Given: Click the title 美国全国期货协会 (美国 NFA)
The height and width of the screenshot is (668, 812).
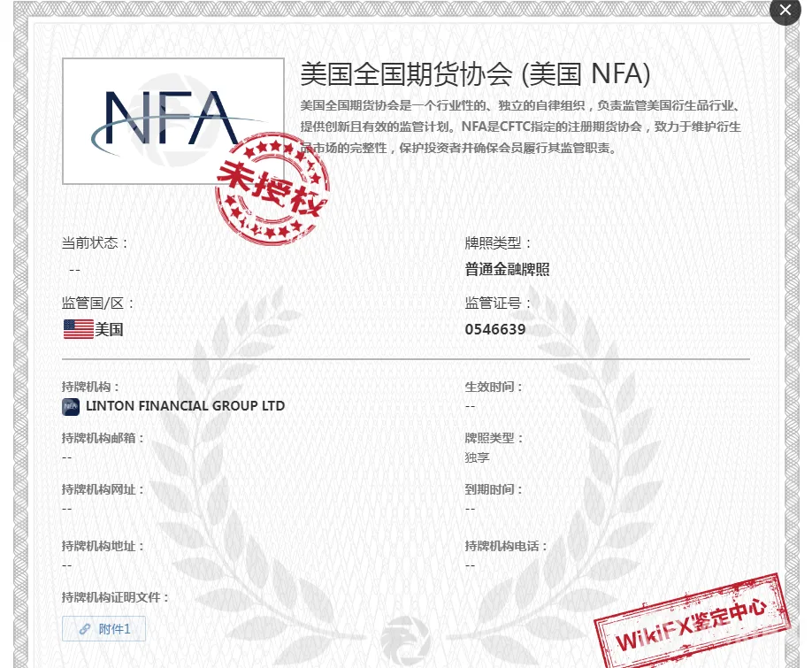Looking at the screenshot, I should [x=475, y=73].
